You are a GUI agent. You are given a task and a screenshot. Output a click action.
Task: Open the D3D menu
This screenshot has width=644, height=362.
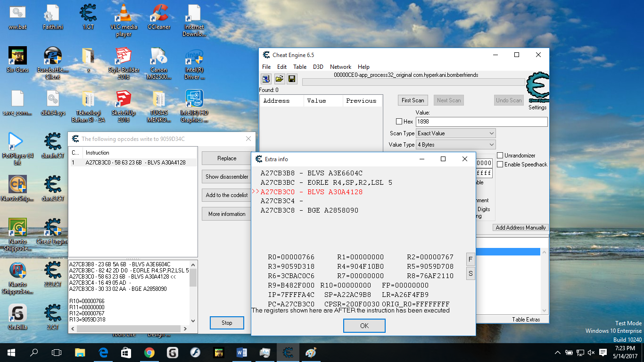[x=318, y=67]
